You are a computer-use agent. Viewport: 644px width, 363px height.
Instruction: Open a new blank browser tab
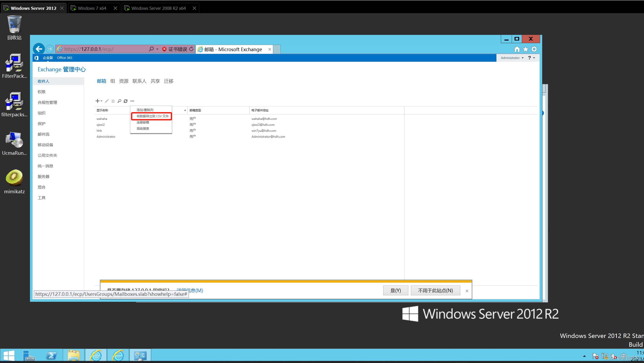coord(277,49)
